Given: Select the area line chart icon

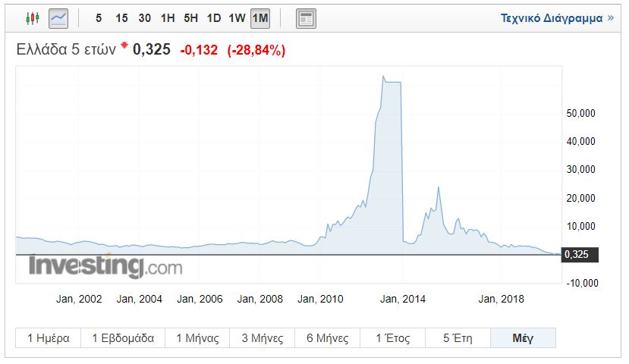Looking at the screenshot, I should [x=58, y=18].
